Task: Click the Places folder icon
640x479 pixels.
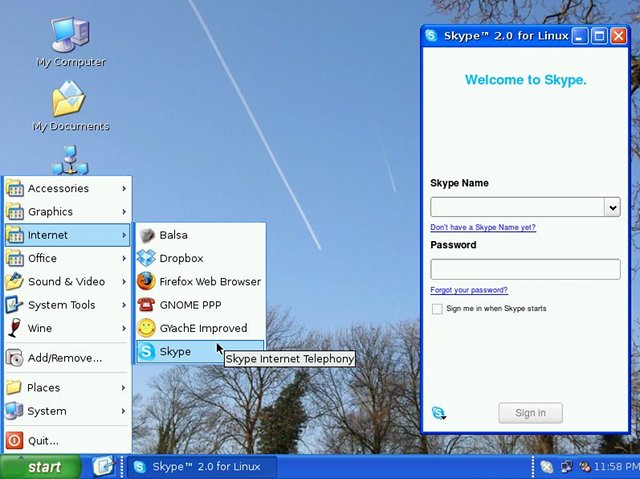Action: tap(14, 388)
